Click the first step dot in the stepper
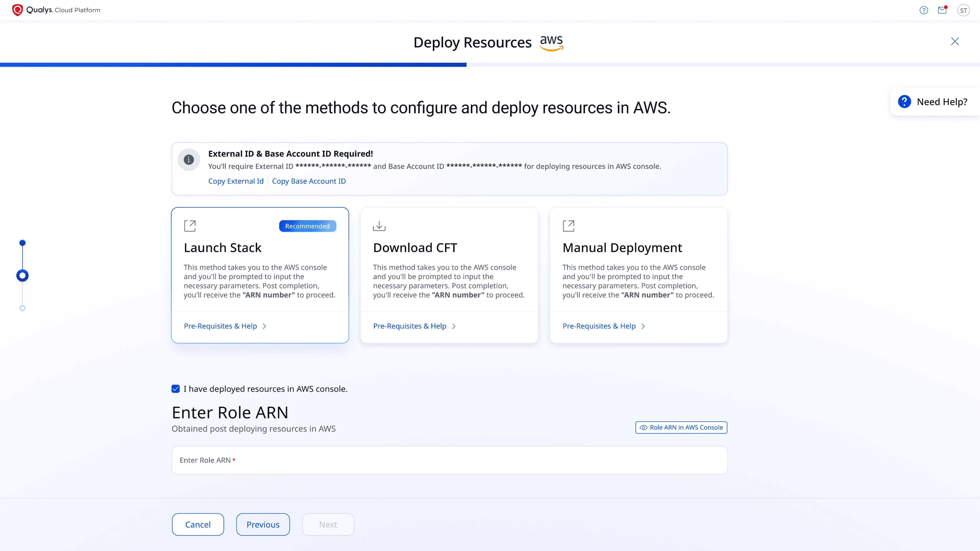Screen dimensions: 980x551 click(22, 243)
